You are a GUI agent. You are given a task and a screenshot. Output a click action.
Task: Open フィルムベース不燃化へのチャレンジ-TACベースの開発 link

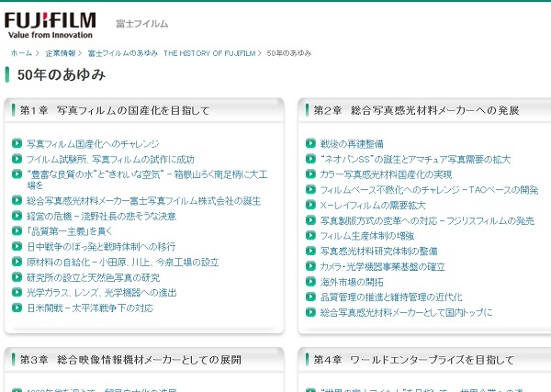(x=430, y=190)
